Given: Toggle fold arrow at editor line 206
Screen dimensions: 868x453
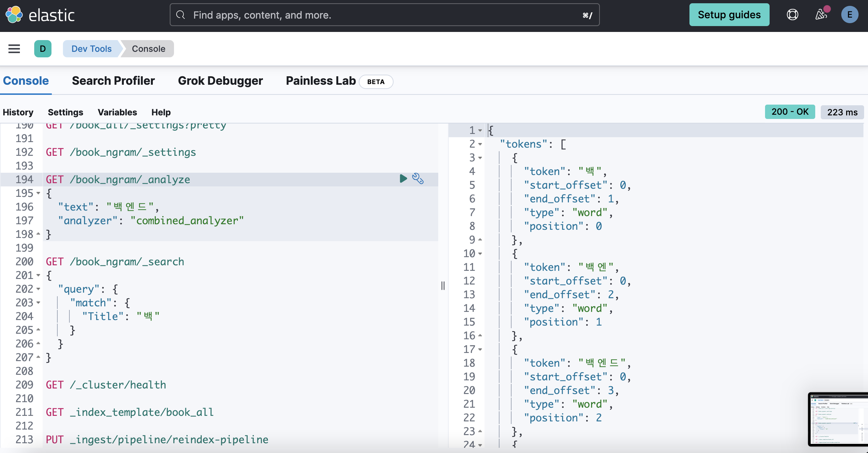Looking at the screenshot, I should click(38, 343).
